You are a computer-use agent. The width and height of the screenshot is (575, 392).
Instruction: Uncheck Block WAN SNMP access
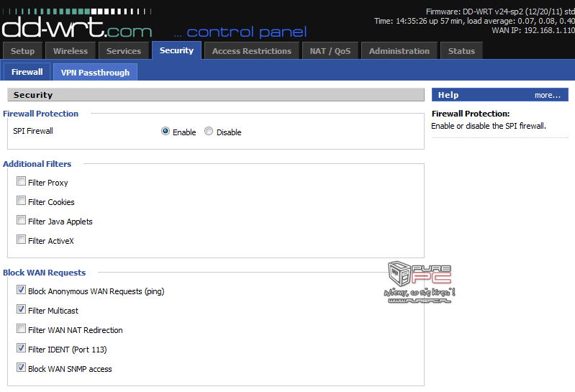pyautogui.click(x=22, y=368)
